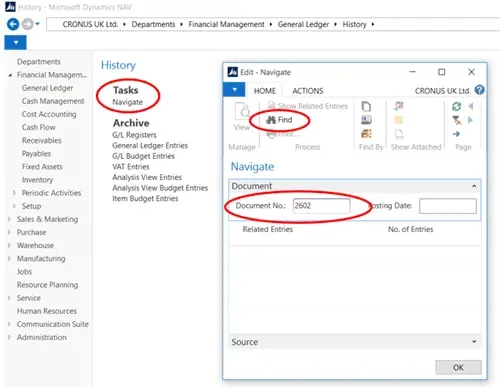The width and height of the screenshot is (500, 387).
Task: Click the blue Back navigation arrow
Action: click(13, 24)
